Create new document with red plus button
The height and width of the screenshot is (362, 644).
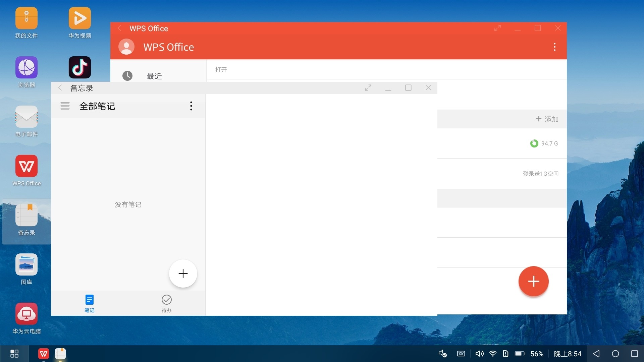click(x=534, y=281)
